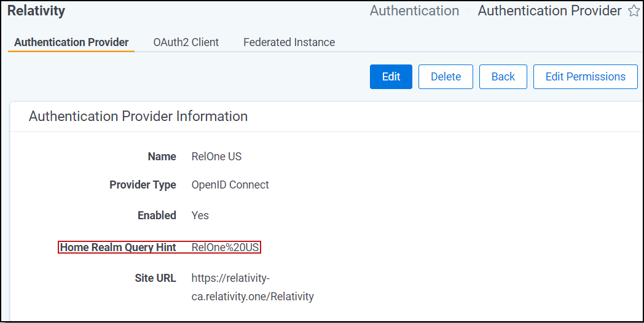Click the Authentication Provider Information section header
This screenshot has height=323, width=644.
coord(138,116)
